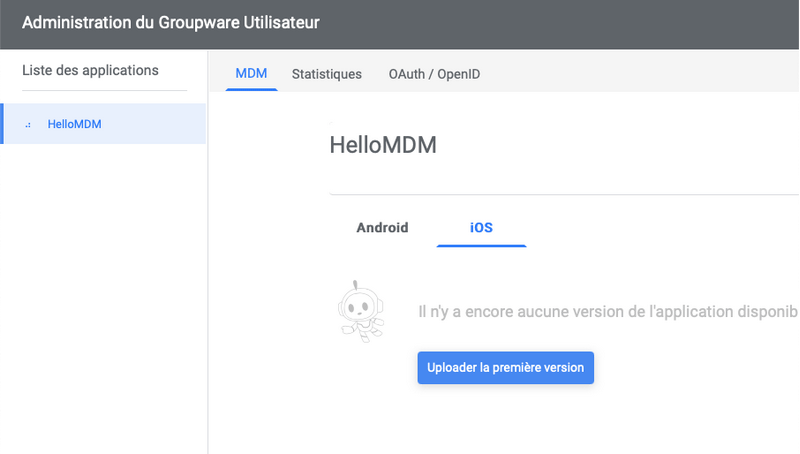800x454 pixels.
Task: Show the Android platform tab
Action: [382, 228]
